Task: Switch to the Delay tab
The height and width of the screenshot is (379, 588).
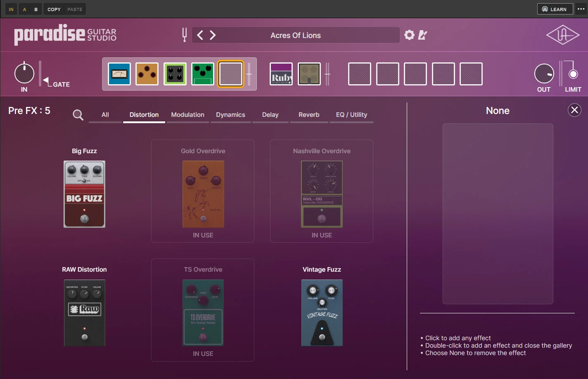Action: tap(270, 115)
